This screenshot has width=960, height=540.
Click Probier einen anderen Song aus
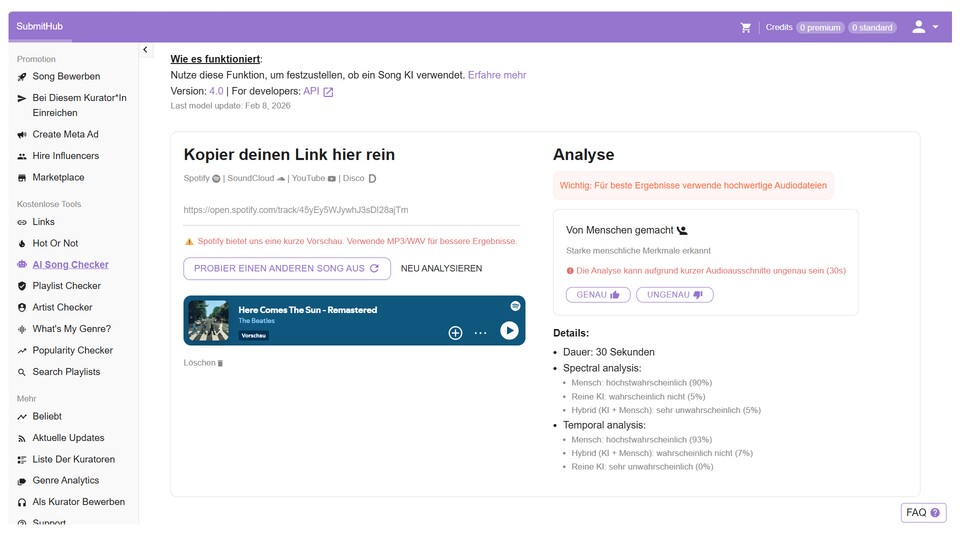tap(287, 269)
